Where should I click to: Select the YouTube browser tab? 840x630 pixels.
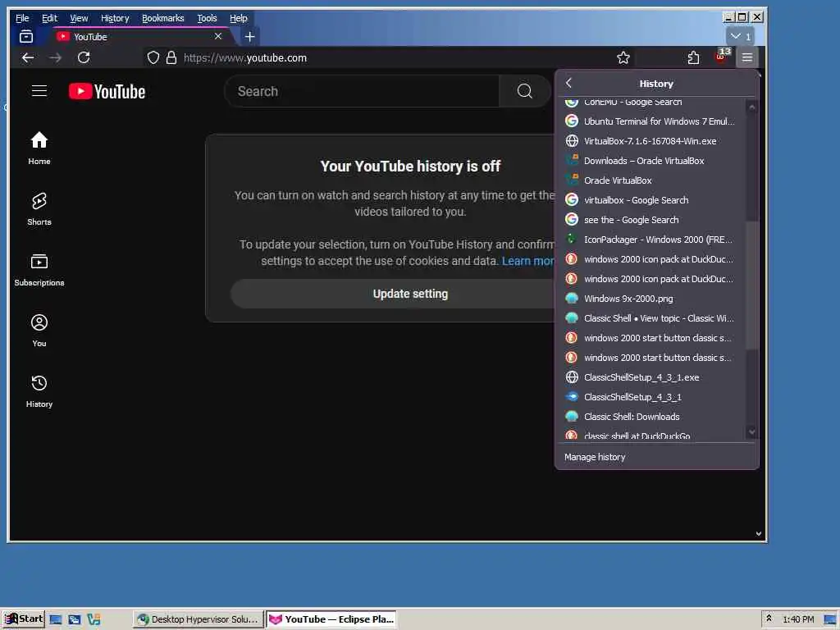click(x=140, y=36)
